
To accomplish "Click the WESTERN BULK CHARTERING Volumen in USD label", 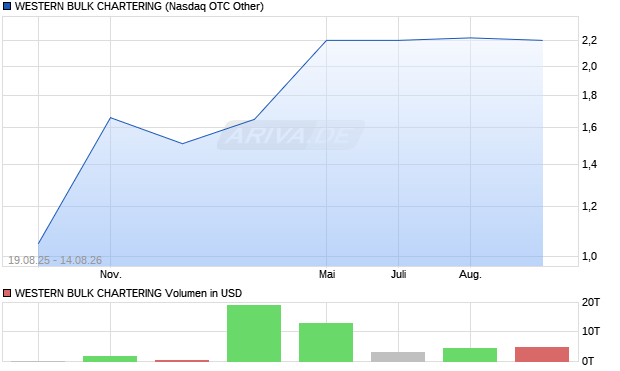I will point(128,293).
